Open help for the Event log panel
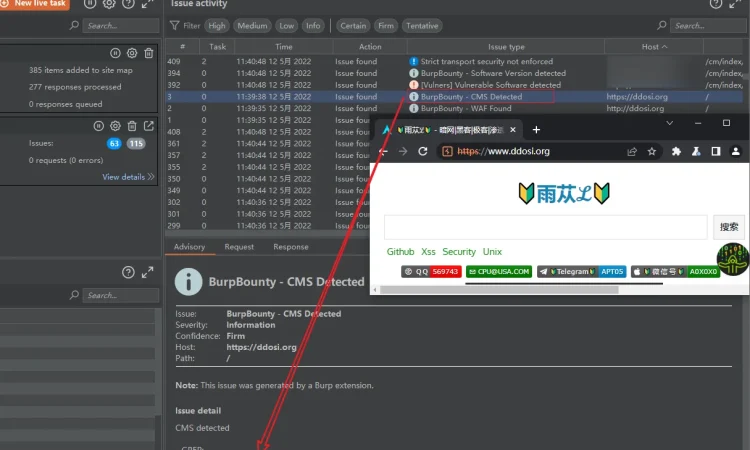 128,272
